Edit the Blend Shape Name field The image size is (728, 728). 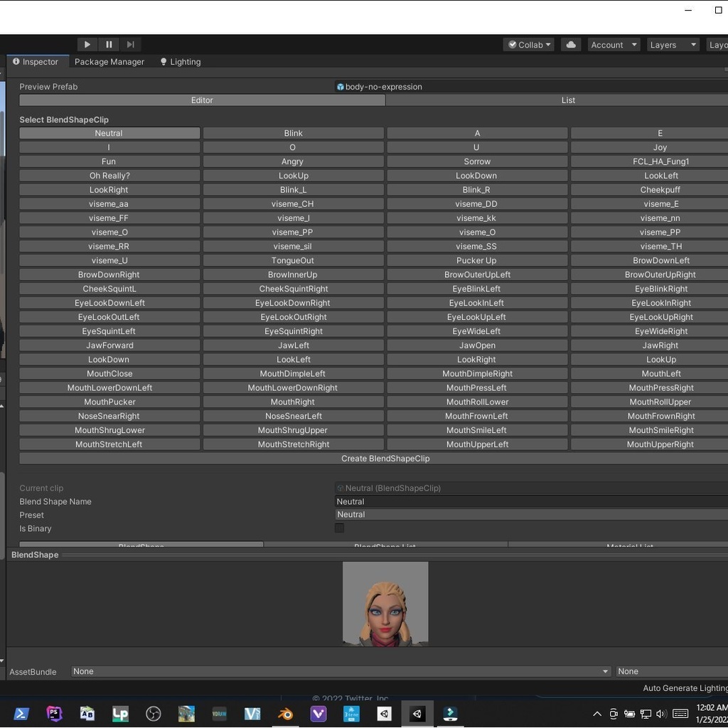[x=531, y=502]
